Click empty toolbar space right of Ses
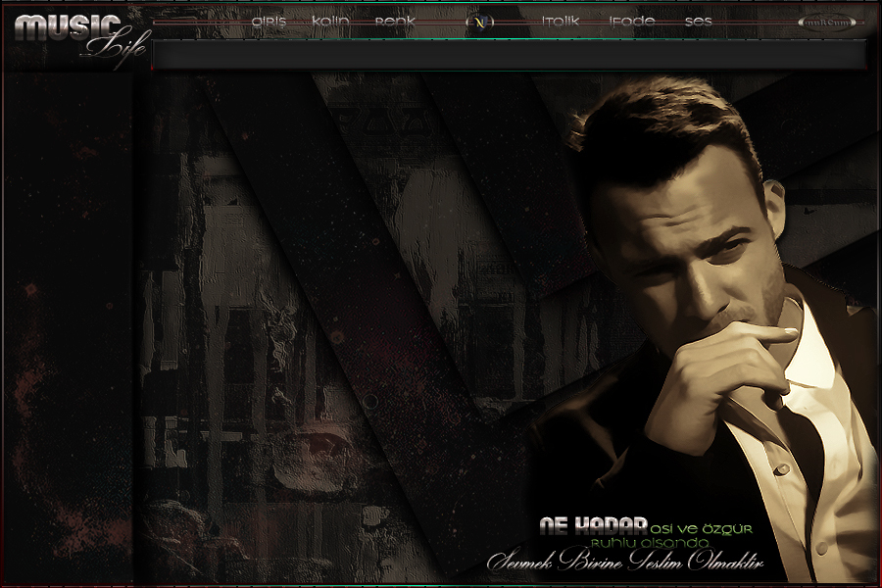Viewport: 882px width, 588px height. (x=755, y=21)
